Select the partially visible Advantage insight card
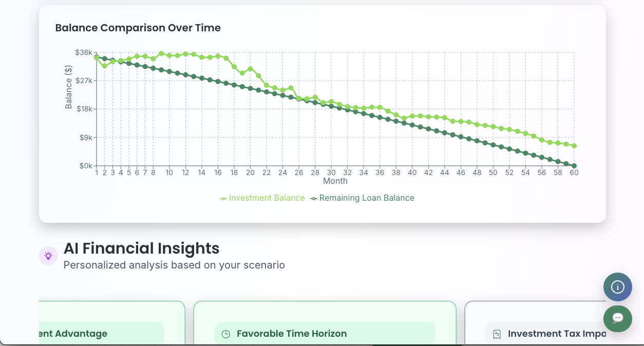This screenshot has width=644, height=346. (x=112, y=323)
